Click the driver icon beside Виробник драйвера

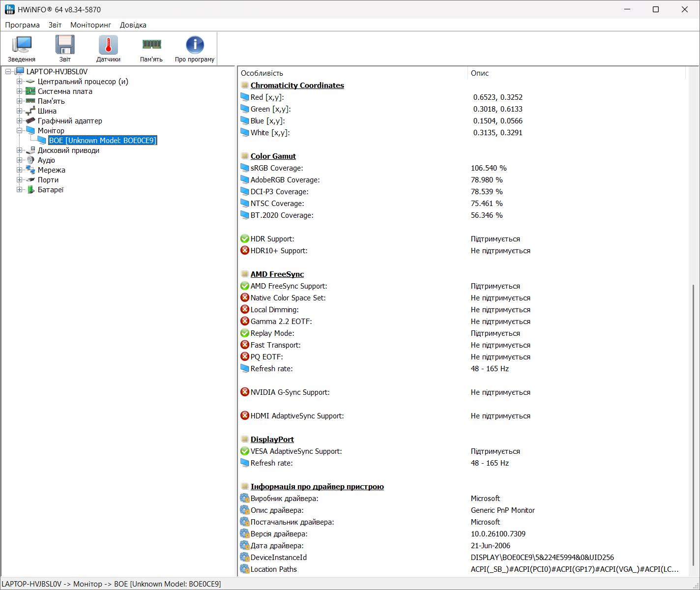coord(245,498)
